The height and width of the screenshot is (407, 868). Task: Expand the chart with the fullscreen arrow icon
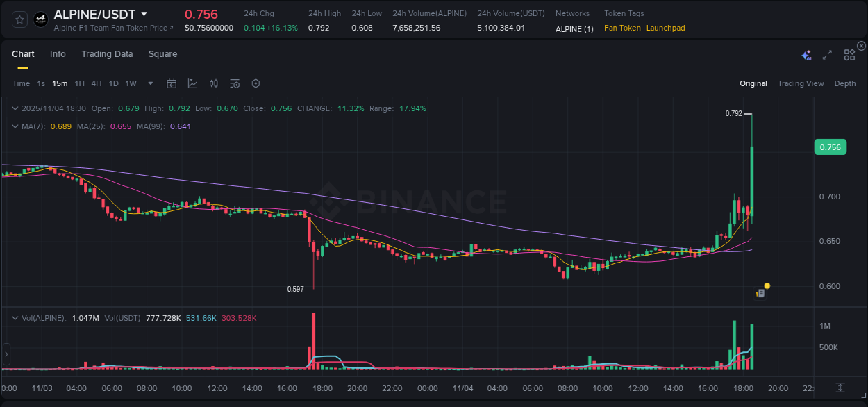point(827,55)
